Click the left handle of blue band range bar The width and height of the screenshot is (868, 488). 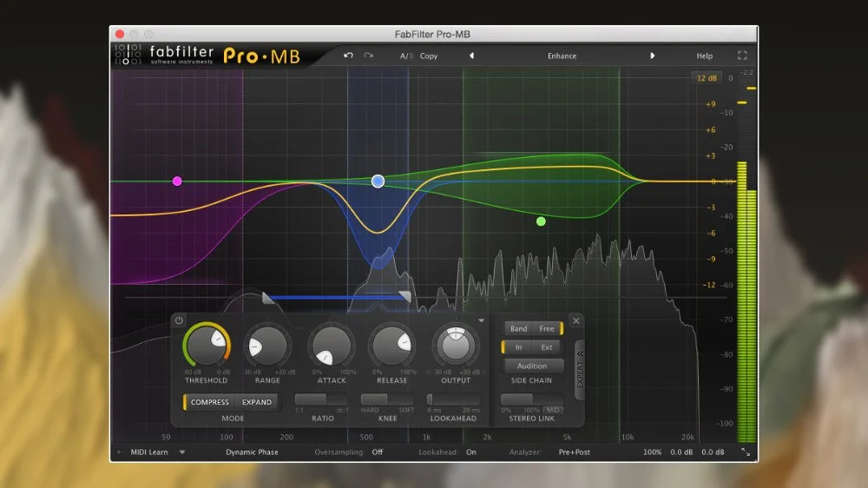[x=268, y=298]
